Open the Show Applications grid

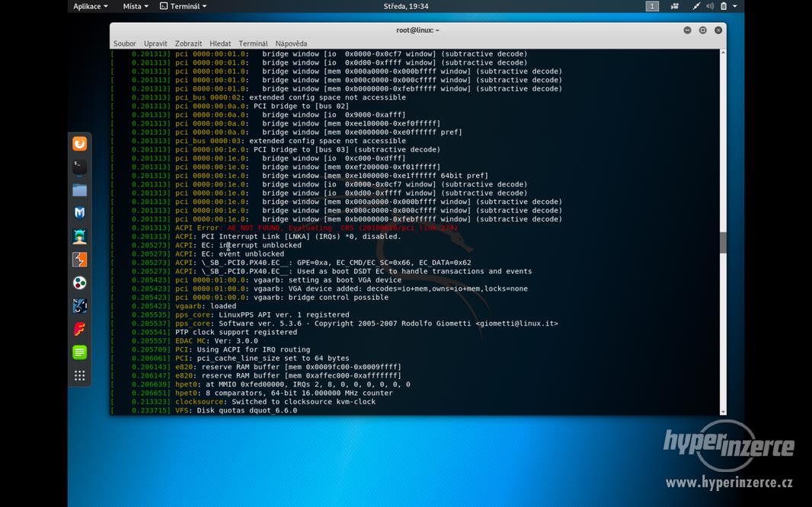[79, 374]
